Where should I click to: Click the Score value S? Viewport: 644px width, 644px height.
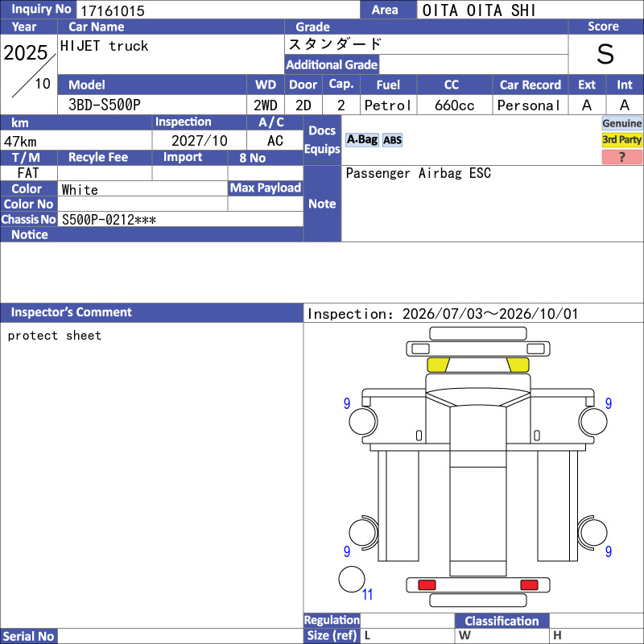(605, 54)
